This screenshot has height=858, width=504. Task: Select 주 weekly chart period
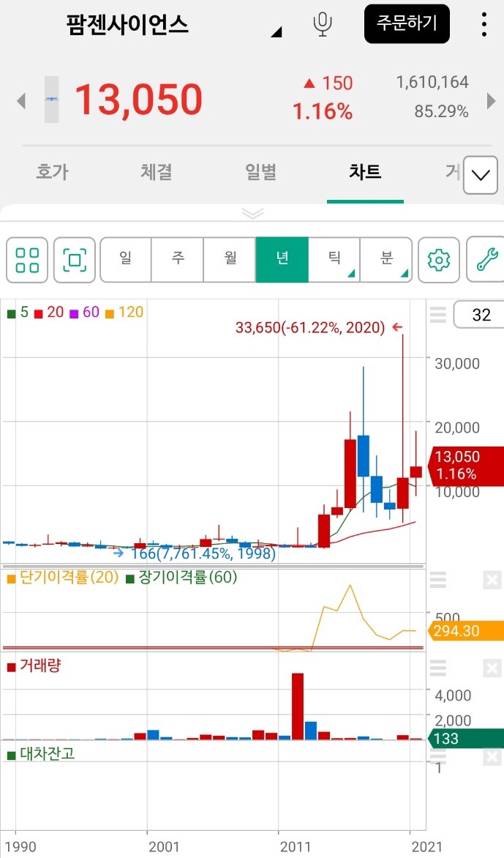(x=178, y=259)
